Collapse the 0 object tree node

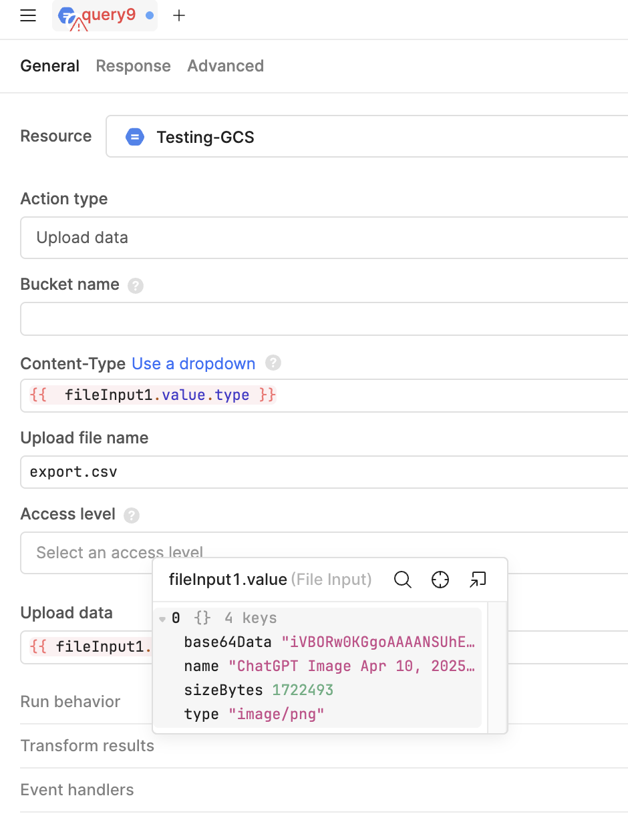[162, 619]
